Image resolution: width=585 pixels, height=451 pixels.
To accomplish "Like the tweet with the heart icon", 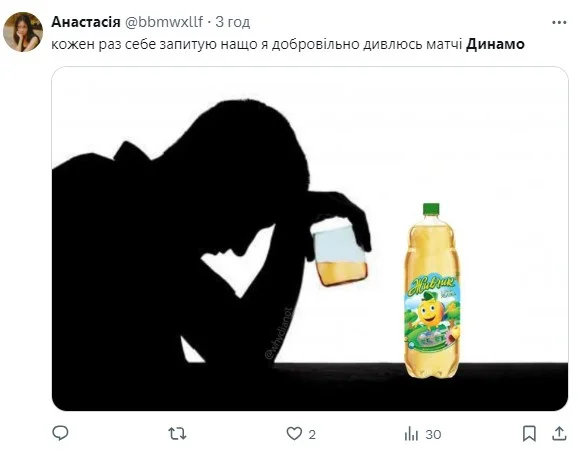I will tap(294, 433).
